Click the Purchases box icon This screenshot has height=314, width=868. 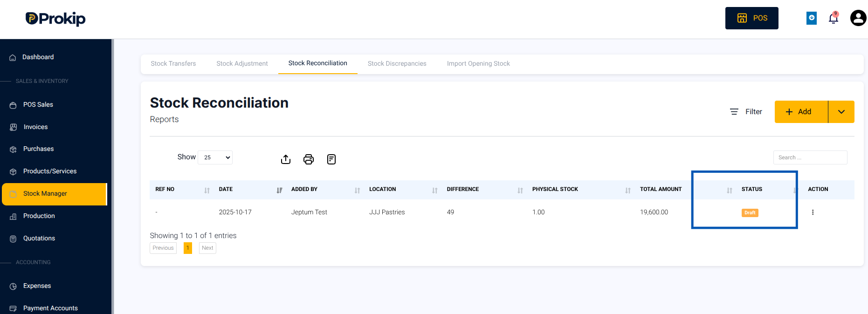click(x=13, y=149)
